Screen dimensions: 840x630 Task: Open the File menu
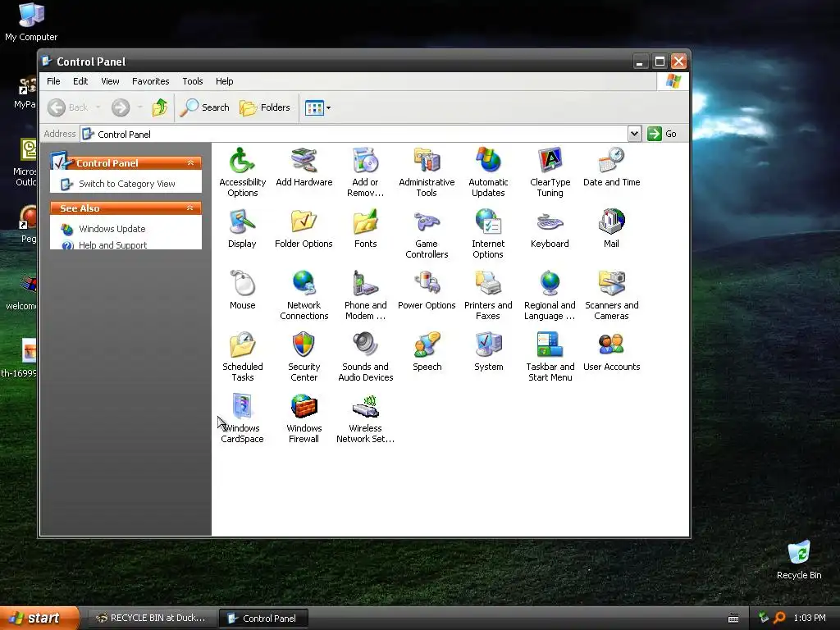tap(53, 81)
